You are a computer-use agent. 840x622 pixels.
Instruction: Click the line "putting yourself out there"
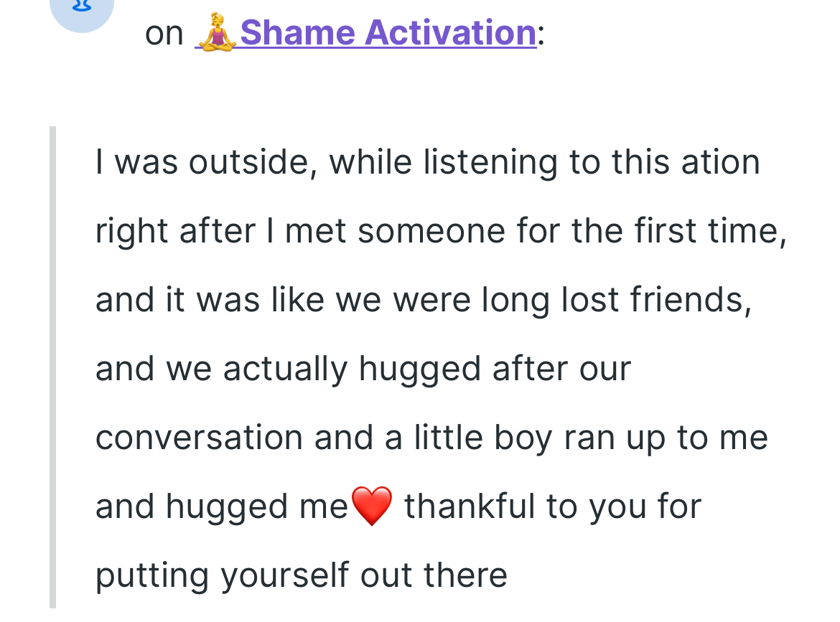pos(302,575)
